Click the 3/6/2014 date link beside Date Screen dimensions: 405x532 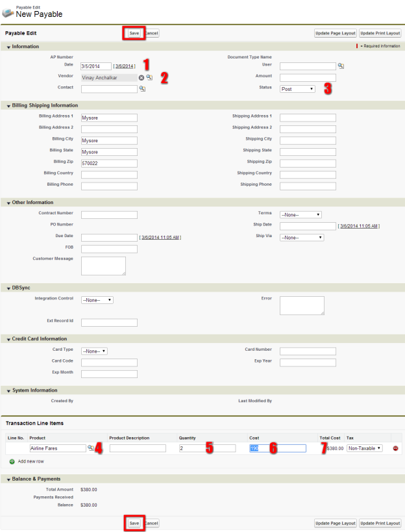[x=124, y=66]
